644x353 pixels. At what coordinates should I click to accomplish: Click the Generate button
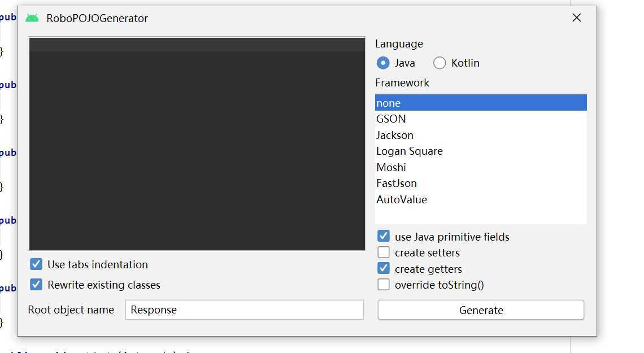click(481, 310)
